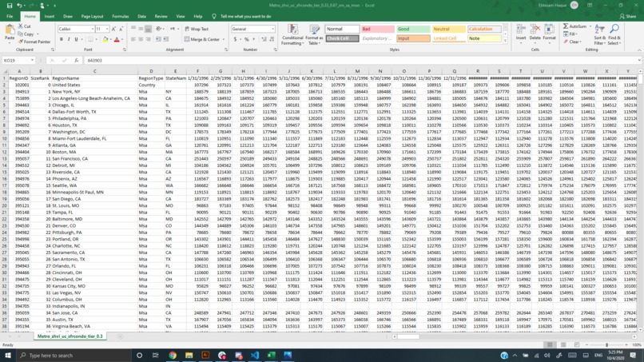644x362 pixels.
Task: Adjust the zoom slider in status bar
Action: (x=606, y=344)
